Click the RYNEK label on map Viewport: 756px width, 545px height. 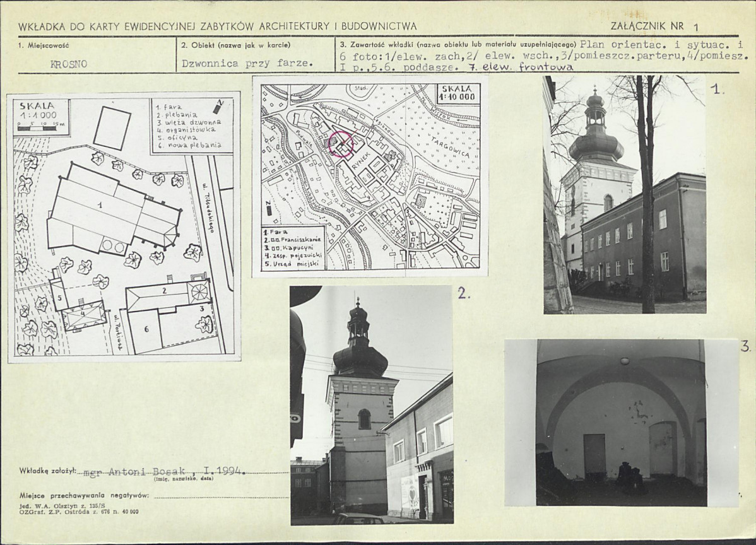362,170
